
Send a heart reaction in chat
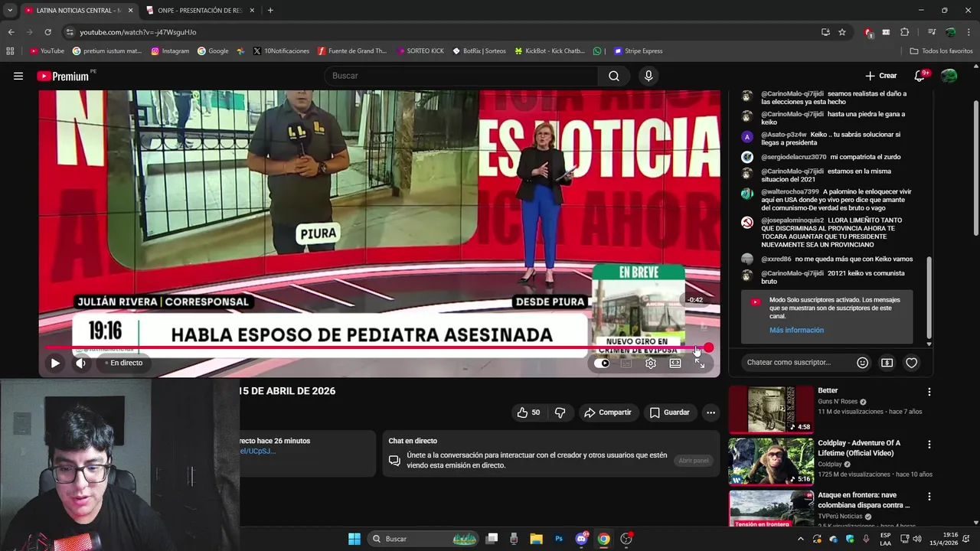coord(911,363)
